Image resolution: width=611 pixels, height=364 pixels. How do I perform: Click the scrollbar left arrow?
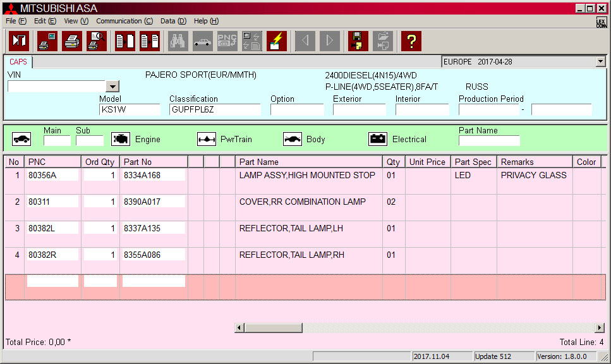point(239,328)
